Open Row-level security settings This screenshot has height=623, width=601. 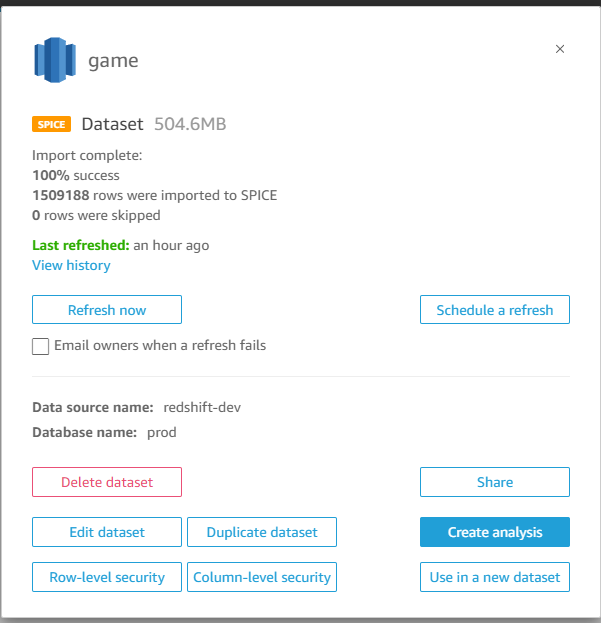tap(107, 577)
